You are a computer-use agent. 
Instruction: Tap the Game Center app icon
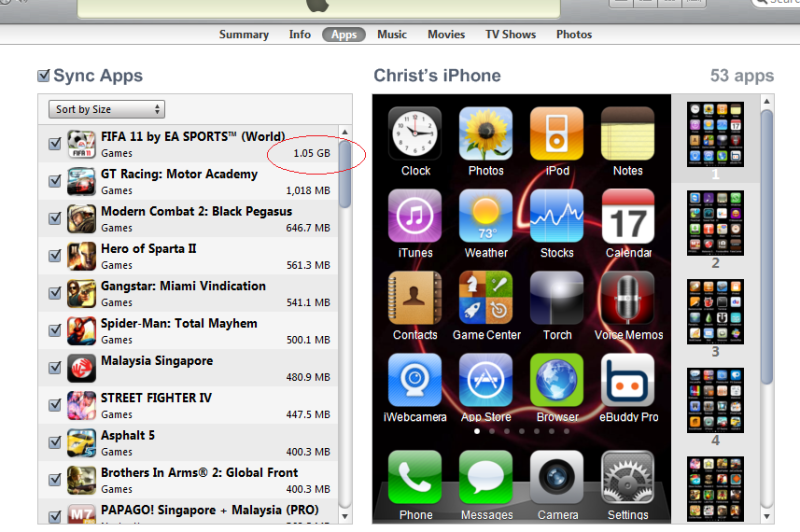pos(486,298)
